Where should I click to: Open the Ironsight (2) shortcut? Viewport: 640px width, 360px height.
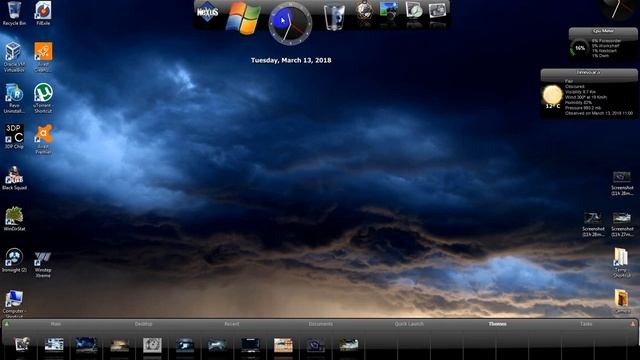tap(14, 260)
